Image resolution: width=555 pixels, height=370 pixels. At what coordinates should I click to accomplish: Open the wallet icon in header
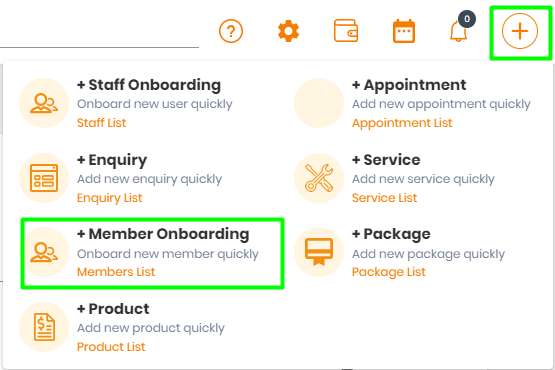[346, 31]
